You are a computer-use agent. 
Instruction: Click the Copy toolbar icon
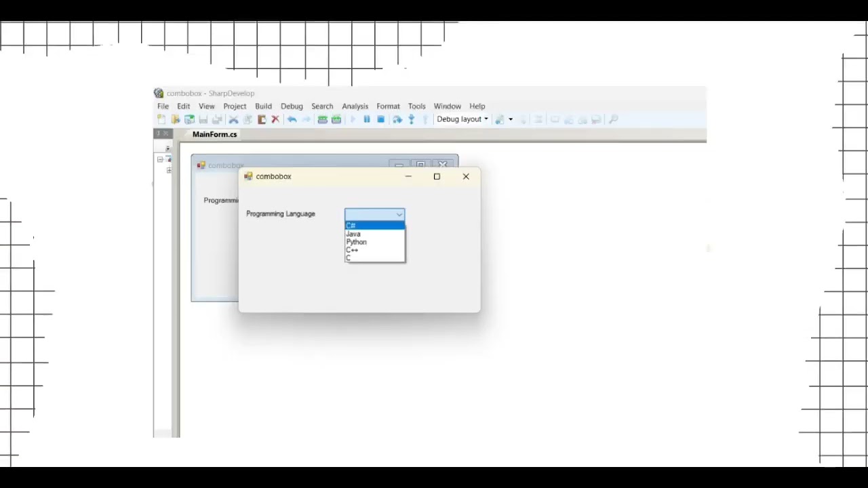pyautogui.click(x=248, y=119)
